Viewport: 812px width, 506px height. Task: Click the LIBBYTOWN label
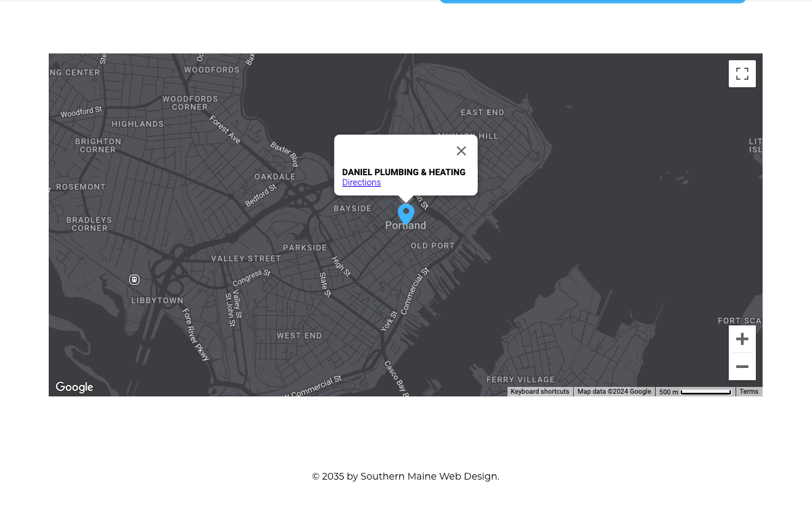click(157, 300)
